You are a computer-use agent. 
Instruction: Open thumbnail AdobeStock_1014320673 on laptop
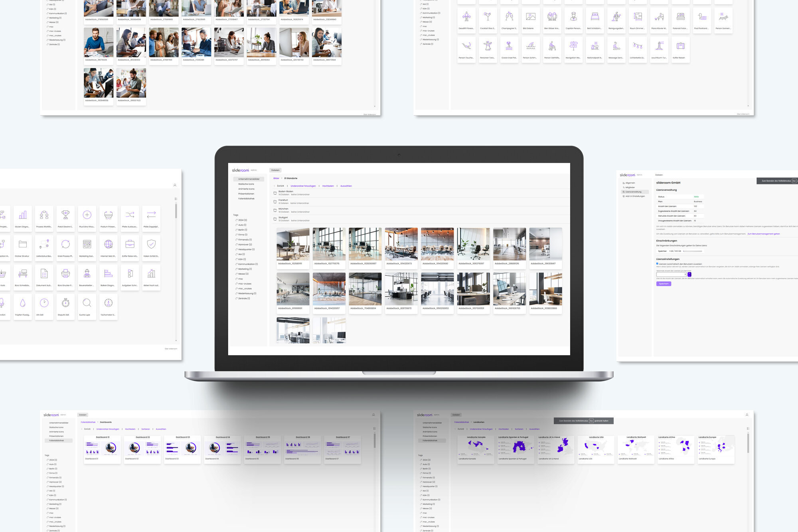401,247
